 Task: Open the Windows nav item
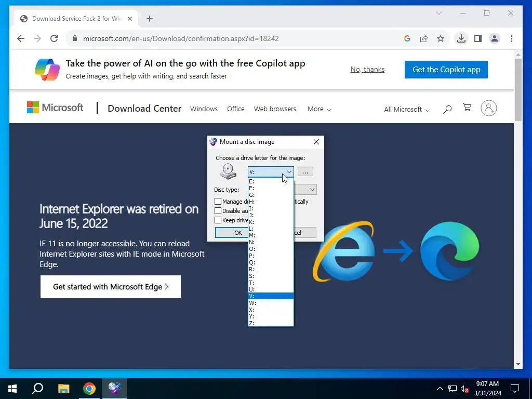coord(204,109)
